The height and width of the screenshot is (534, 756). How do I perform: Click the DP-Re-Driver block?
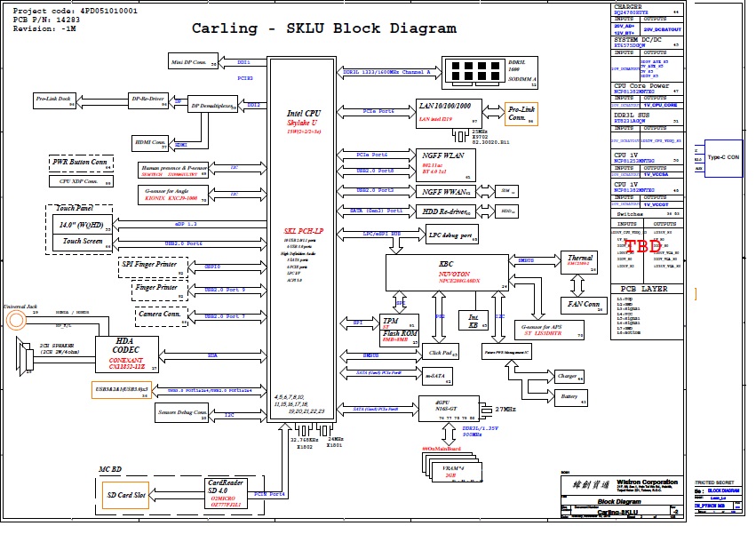(x=148, y=100)
